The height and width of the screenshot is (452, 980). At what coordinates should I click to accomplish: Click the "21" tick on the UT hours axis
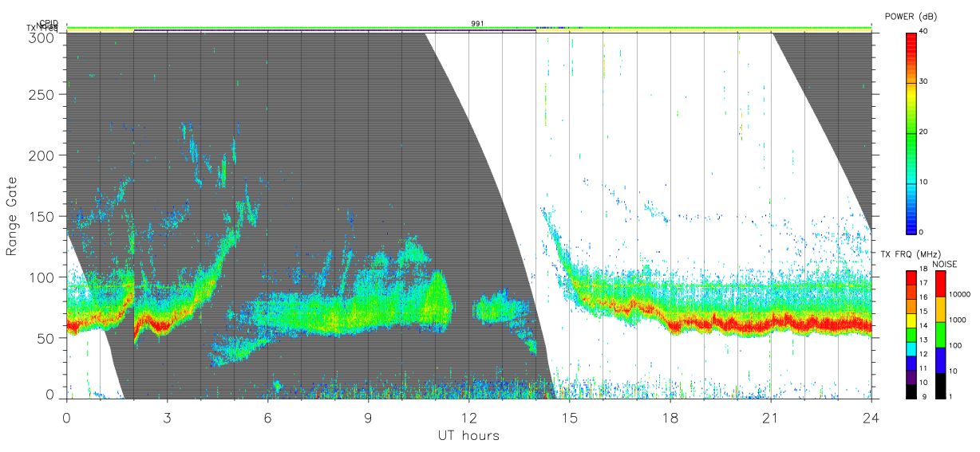(x=771, y=417)
